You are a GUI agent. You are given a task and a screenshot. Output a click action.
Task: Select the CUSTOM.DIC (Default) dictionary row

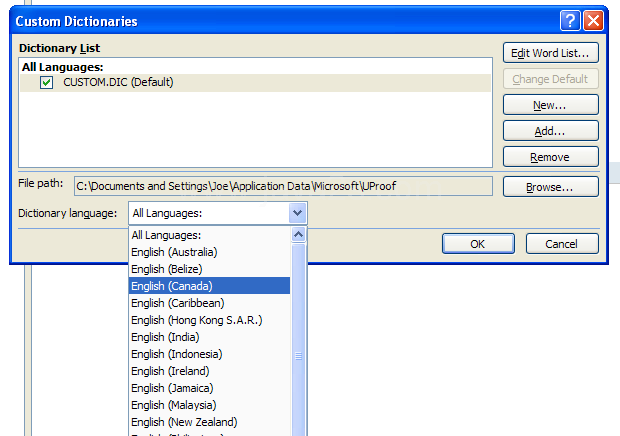(255, 83)
